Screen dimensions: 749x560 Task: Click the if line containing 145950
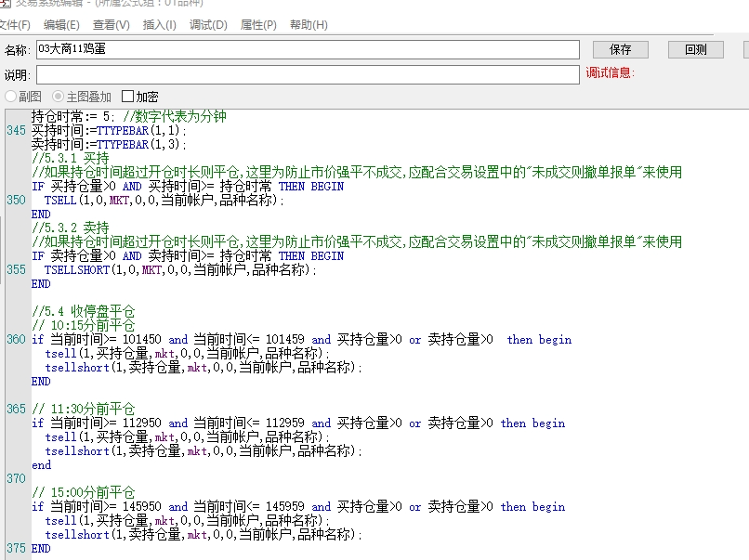click(298, 506)
